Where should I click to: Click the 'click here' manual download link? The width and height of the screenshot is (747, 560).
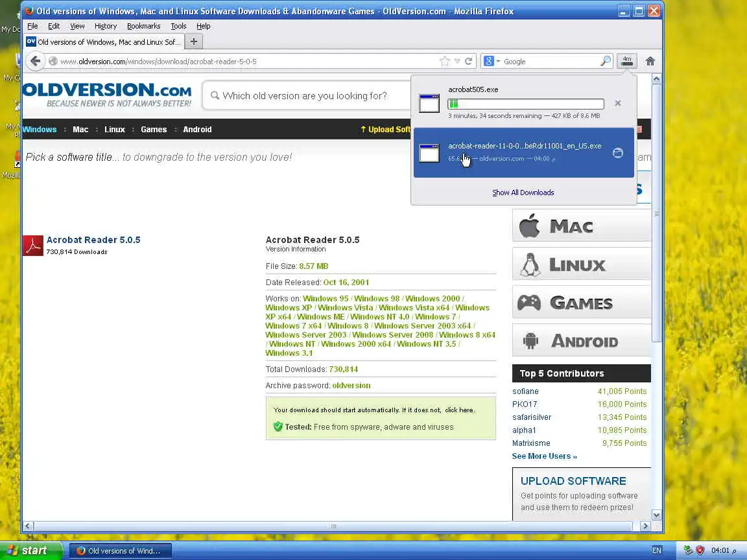coord(459,410)
